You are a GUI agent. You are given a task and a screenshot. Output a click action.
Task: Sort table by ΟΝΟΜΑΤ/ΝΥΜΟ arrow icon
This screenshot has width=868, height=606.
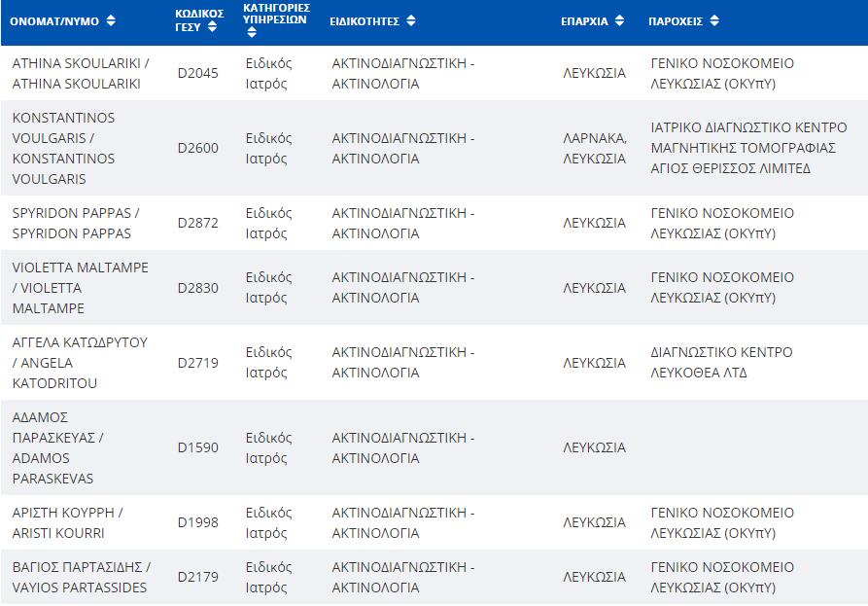tap(111, 21)
